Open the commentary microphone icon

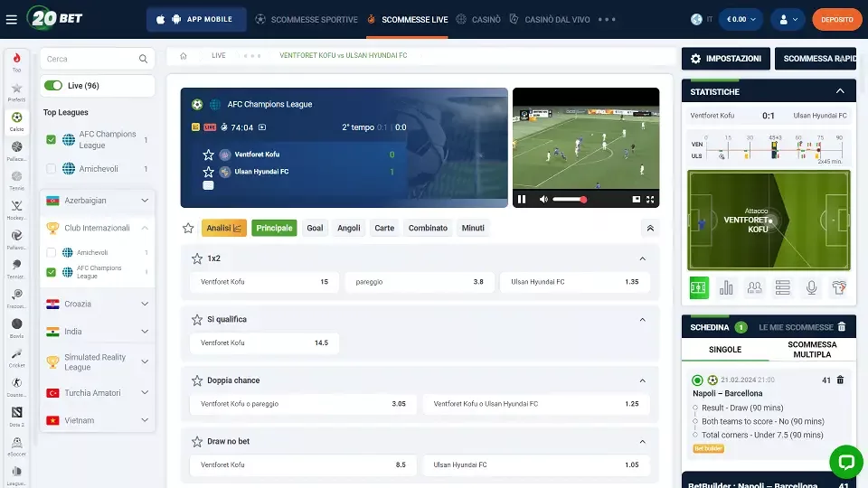point(811,287)
